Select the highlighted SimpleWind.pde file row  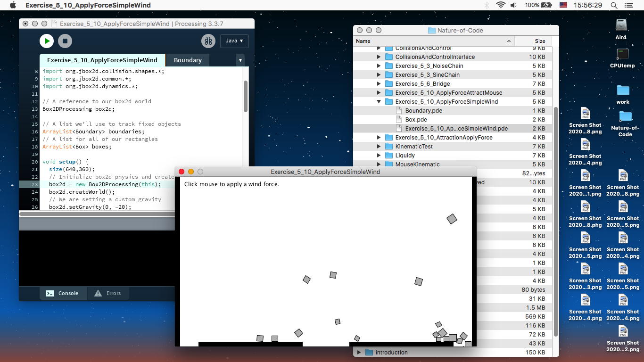click(x=453, y=129)
